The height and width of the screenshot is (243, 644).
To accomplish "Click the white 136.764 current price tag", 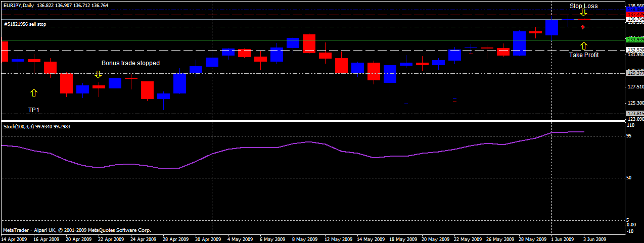I will click(x=634, y=19).
